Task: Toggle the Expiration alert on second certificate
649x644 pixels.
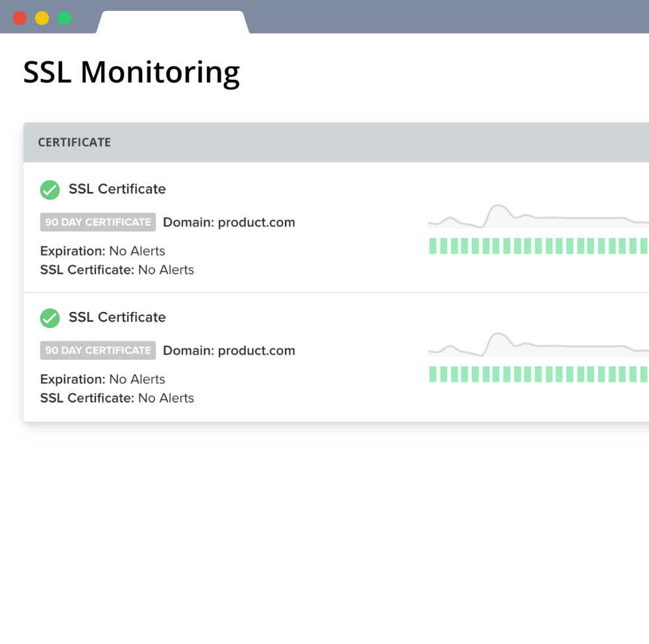Action: point(102,379)
